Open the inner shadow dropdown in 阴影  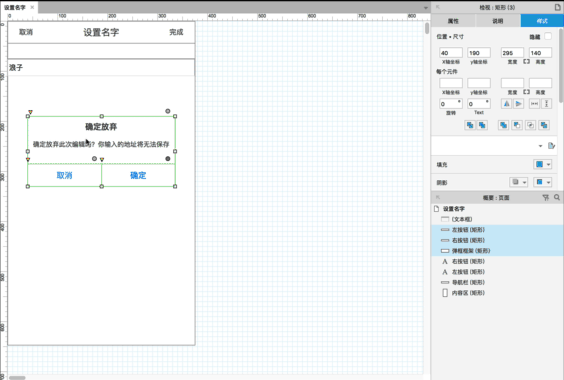click(542, 182)
